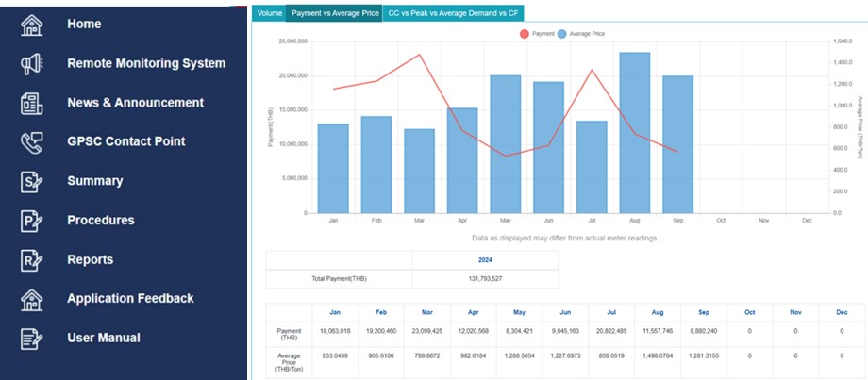
Task: Click the GPSC Contact Point phone icon
Action: tap(32, 142)
